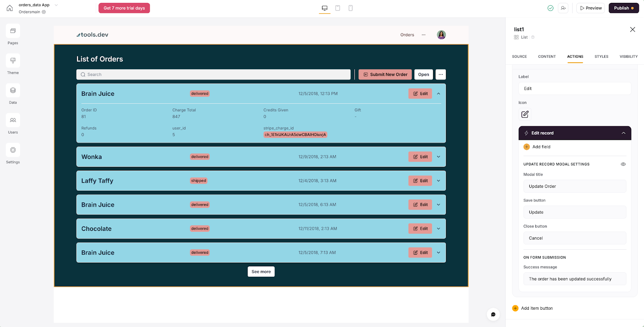Toggle update record modal preview eye
This screenshot has height=327, width=644.
pyautogui.click(x=623, y=165)
